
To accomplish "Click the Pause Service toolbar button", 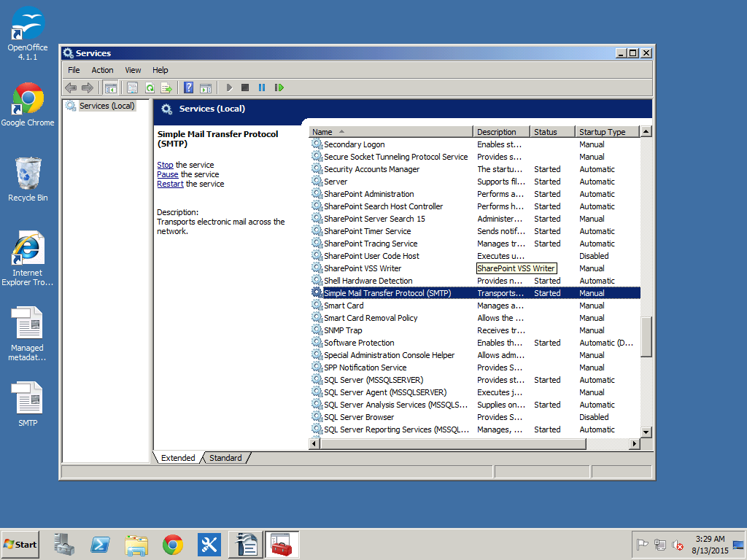I will (x=262, y=87).
